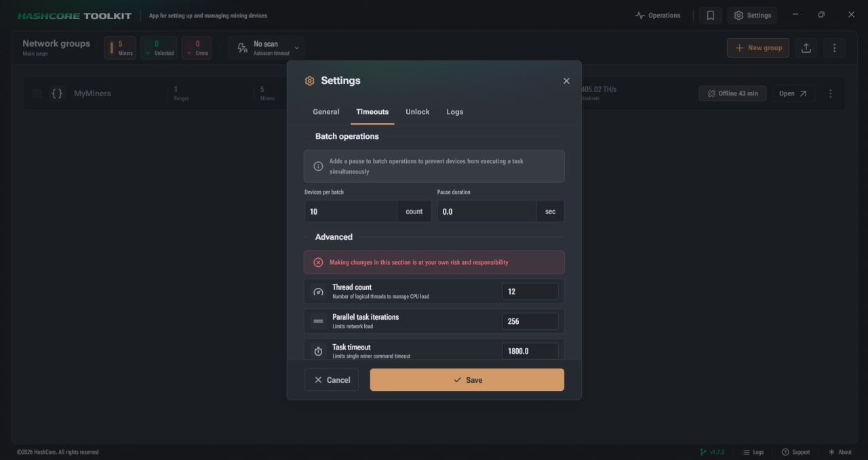Screen dimensions: 868x460
Task: Save the settings
Action: [467, 380]
